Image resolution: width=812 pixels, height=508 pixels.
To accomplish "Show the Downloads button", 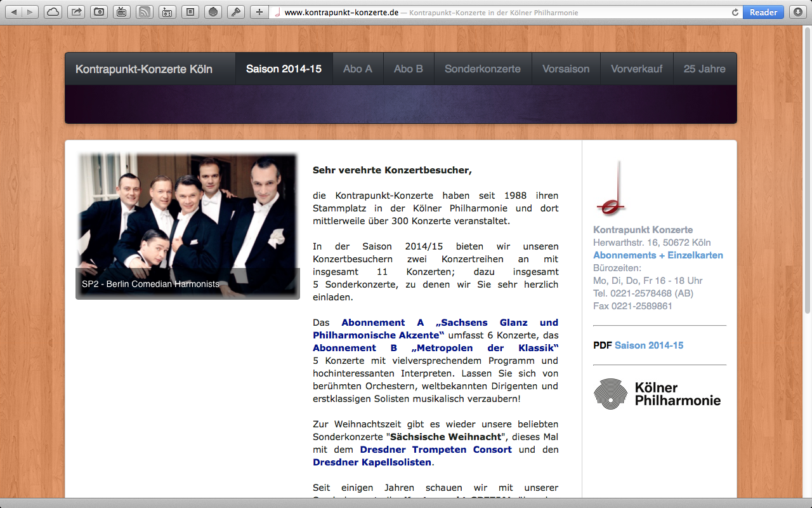I will (x=797, y=12).
